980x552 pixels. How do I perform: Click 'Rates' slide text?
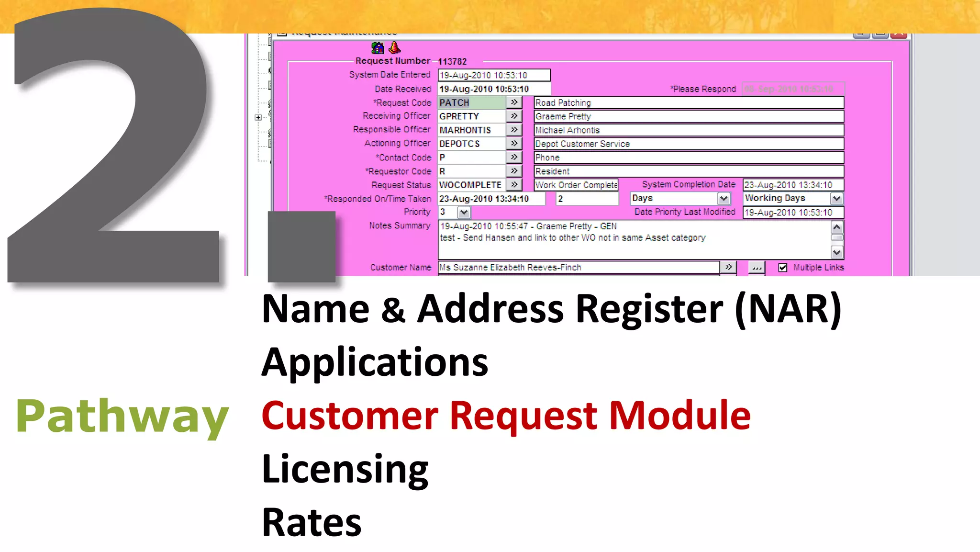[312, 522]
